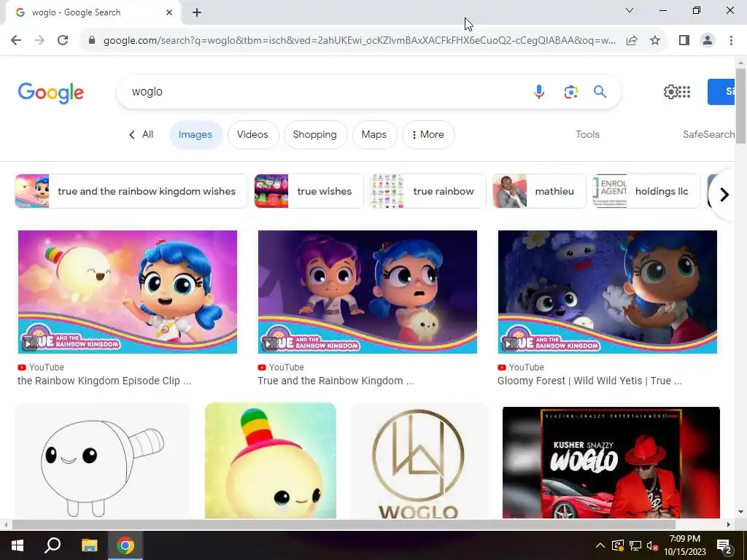
Task: Open 'Gloomy Forest | Wild Wild Yetis' thumbnail
Action: point(608,292)
